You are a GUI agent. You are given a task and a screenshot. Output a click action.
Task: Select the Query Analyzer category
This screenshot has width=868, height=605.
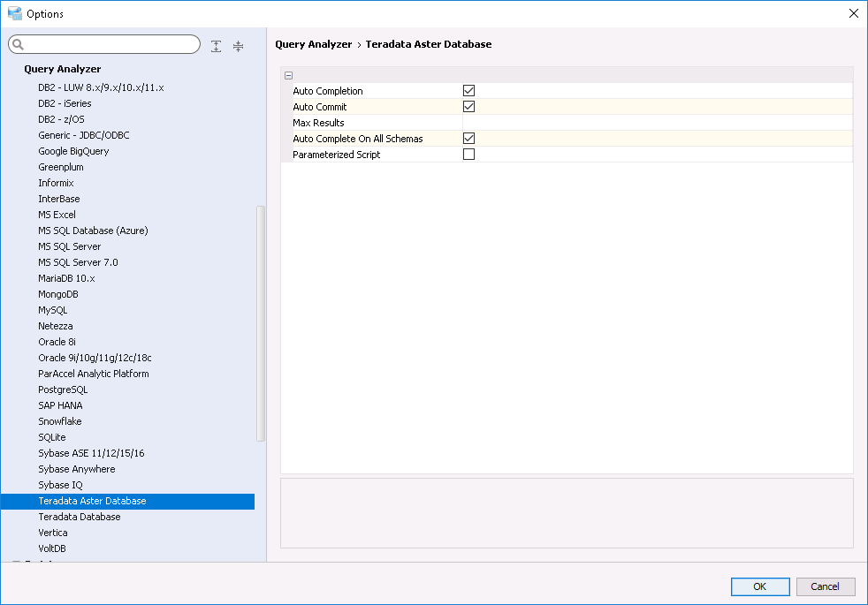(62, 69)
